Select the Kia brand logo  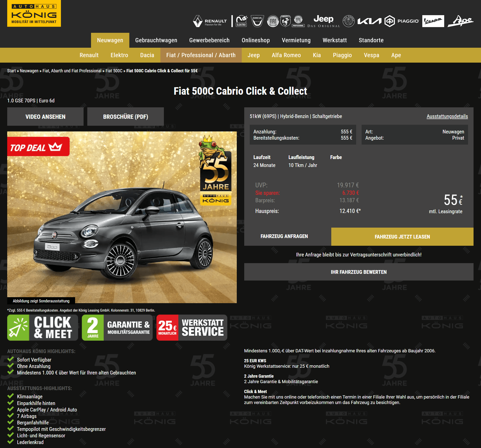coord(369,21)
